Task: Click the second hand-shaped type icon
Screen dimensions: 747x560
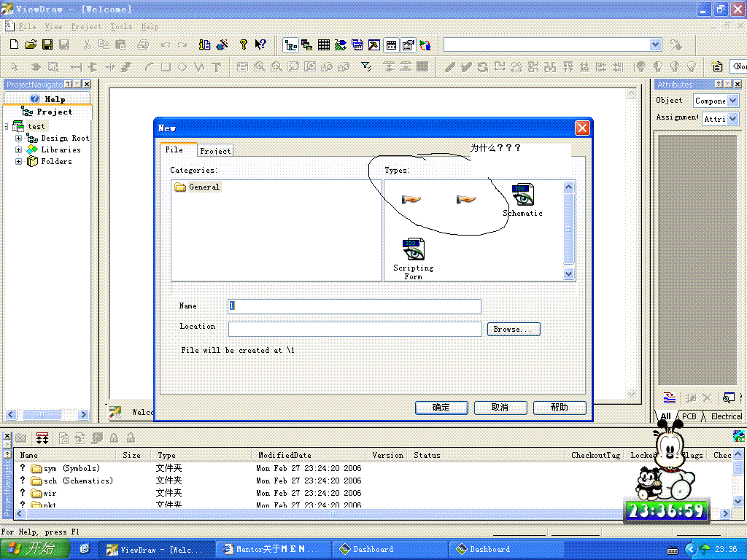Action: 465,199
